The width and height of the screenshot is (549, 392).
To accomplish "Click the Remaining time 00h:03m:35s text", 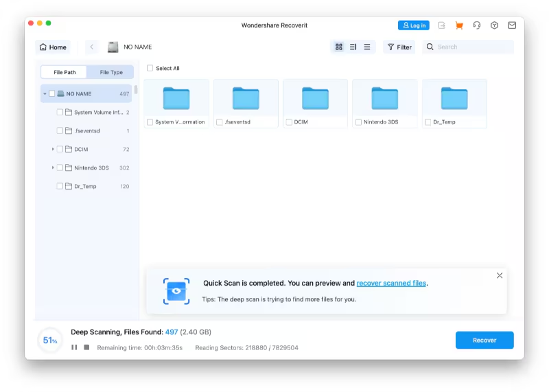I will click(140, 347).
